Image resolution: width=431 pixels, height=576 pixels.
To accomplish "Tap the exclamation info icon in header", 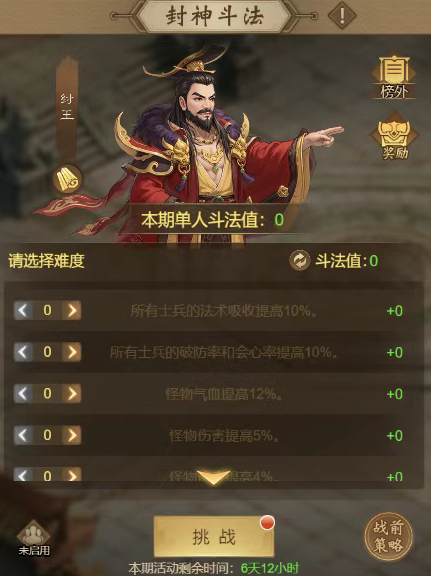I will (x=342, y=15).
